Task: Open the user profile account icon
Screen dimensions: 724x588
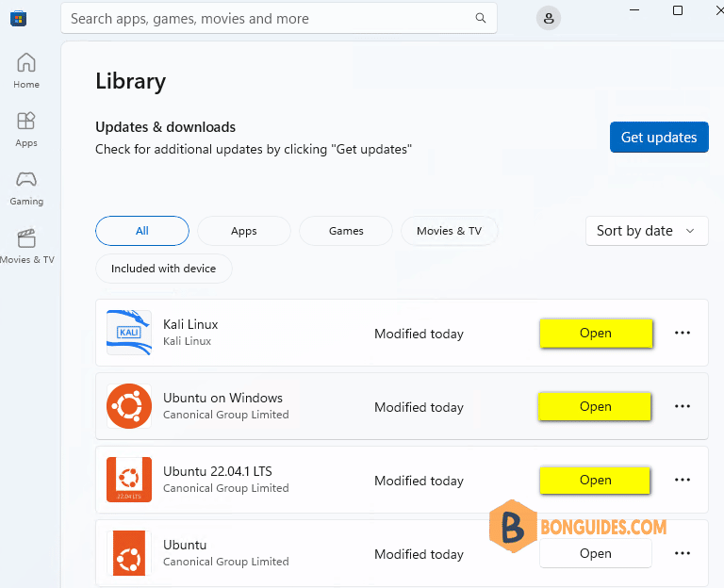Action: coord(549,19)
